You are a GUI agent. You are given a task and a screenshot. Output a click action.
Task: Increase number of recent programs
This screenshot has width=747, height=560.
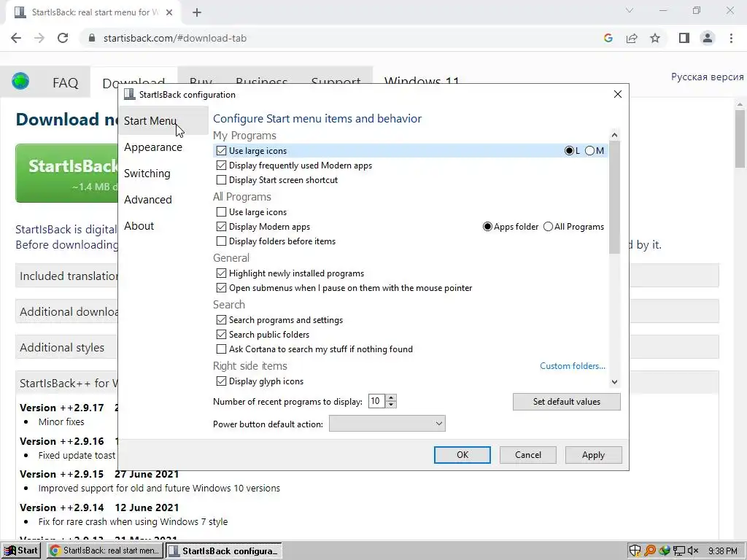coord(391,398)
